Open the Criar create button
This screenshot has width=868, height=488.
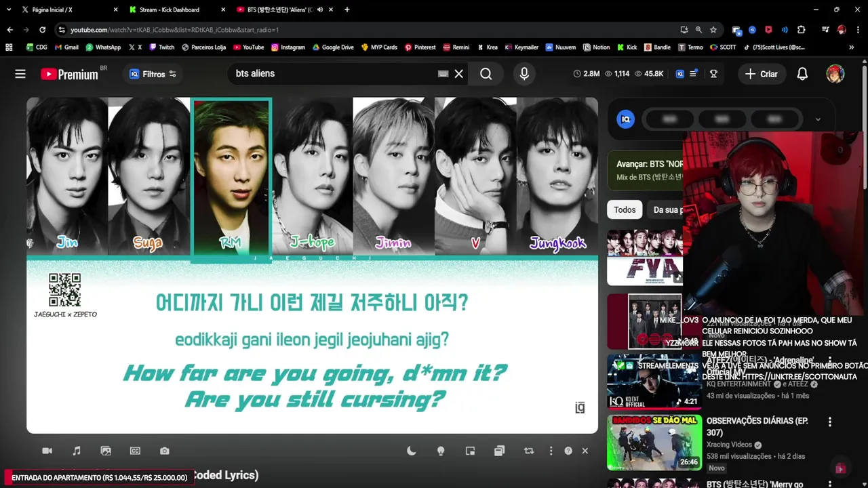coord(762,74)
